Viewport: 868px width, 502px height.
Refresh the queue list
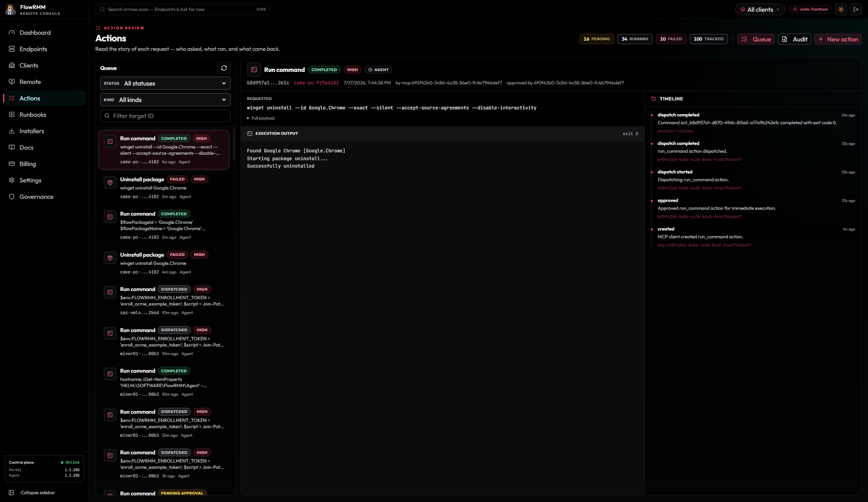pos(224,68)
